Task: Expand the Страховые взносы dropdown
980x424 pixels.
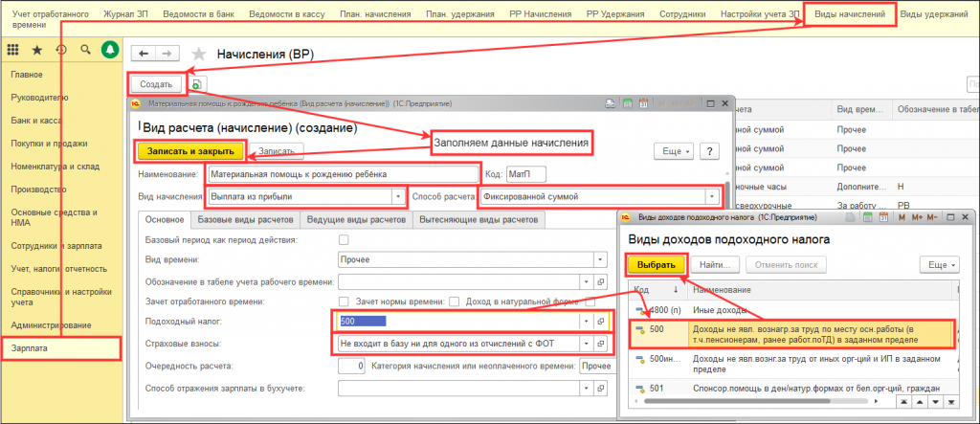Action: pos(586,343)
